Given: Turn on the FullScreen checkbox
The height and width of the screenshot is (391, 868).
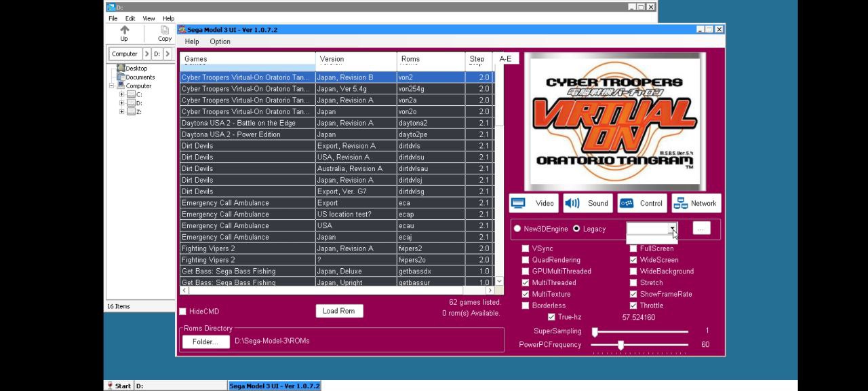Looking at the screenshot, I should tap(633, 249).
